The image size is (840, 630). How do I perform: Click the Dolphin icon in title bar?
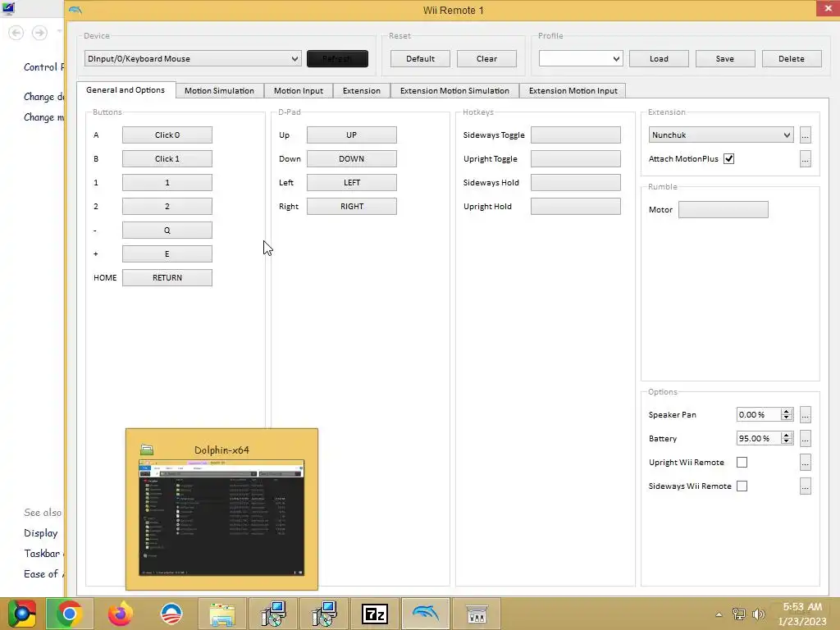(75, 10)
